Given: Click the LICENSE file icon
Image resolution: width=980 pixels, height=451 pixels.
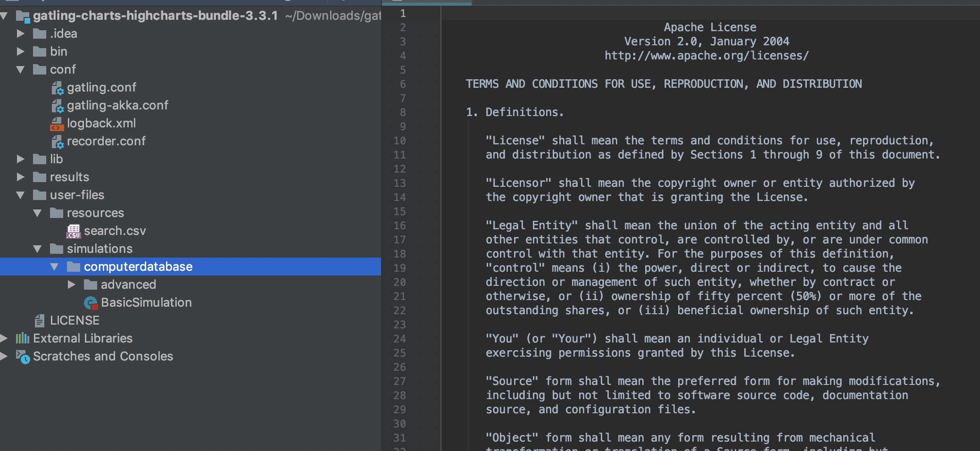Looking at the screenshot, I should point(40,320).
